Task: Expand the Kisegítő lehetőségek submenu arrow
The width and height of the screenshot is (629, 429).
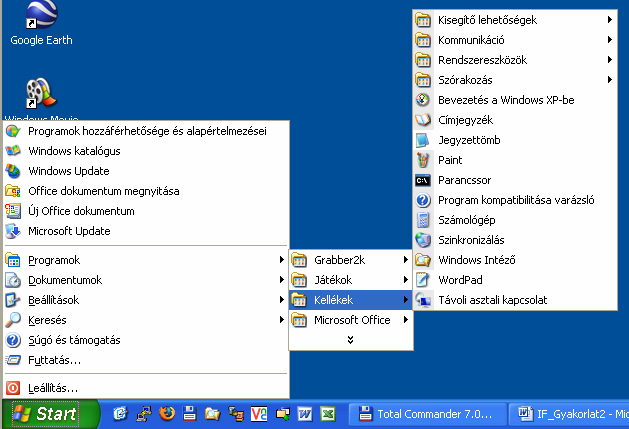Action: 610,20
